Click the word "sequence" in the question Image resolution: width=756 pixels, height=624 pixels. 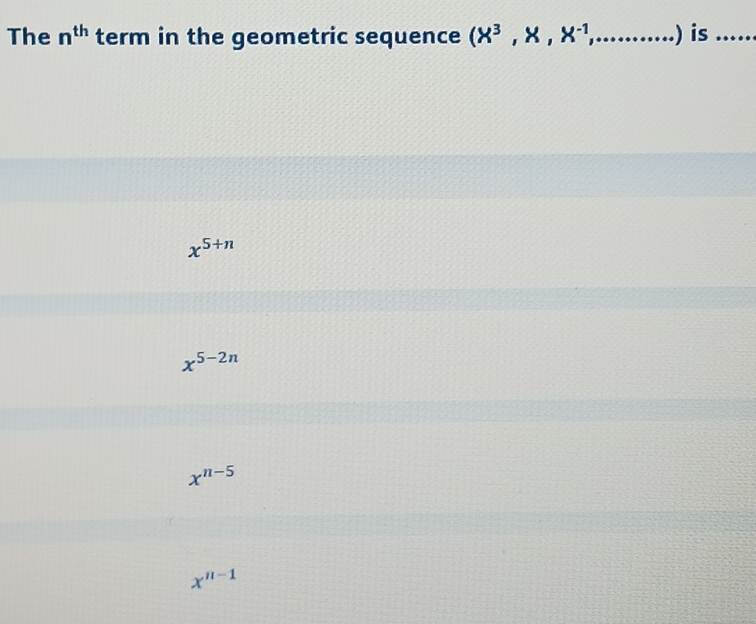pos(405,38)
